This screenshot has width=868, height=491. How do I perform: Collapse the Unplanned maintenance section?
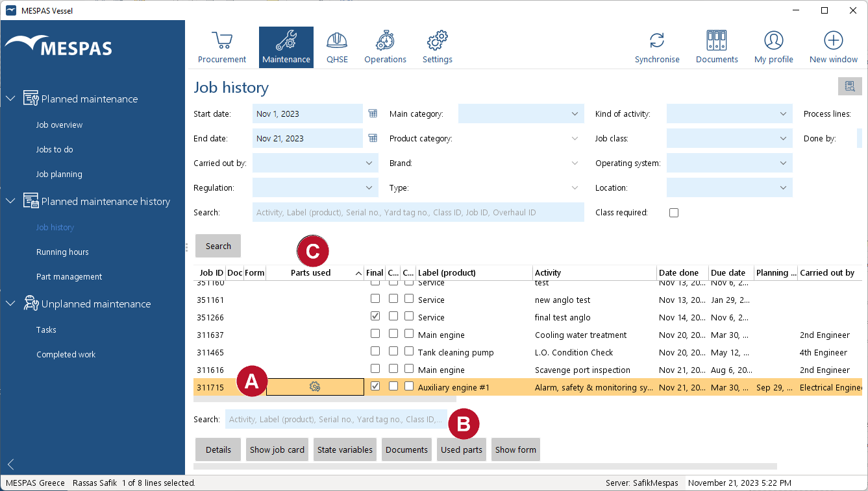(10, 304)
